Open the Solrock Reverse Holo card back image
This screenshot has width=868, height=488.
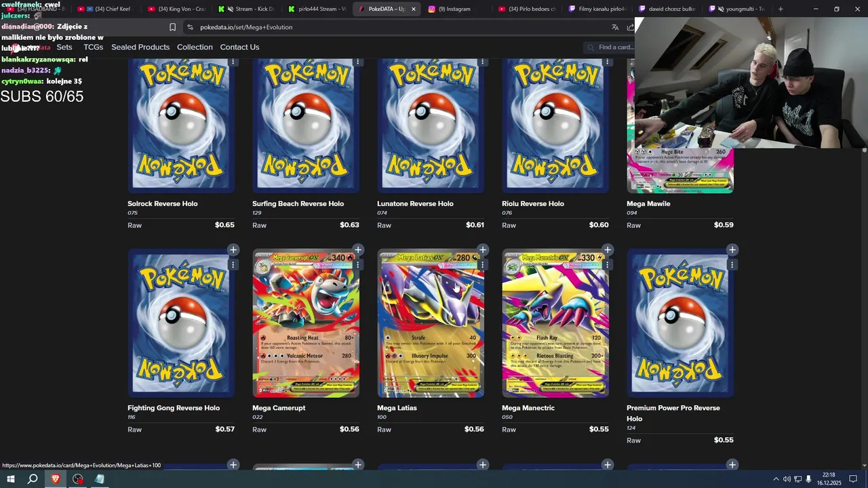(181, 125)
